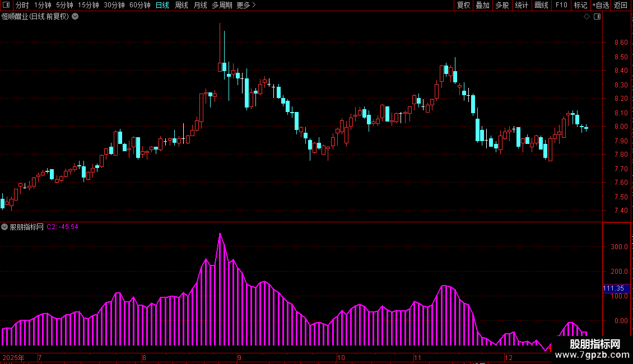633x364 pixels.
Task: Click the 股朋指标网 indicator name
Action: pos(27,227)
